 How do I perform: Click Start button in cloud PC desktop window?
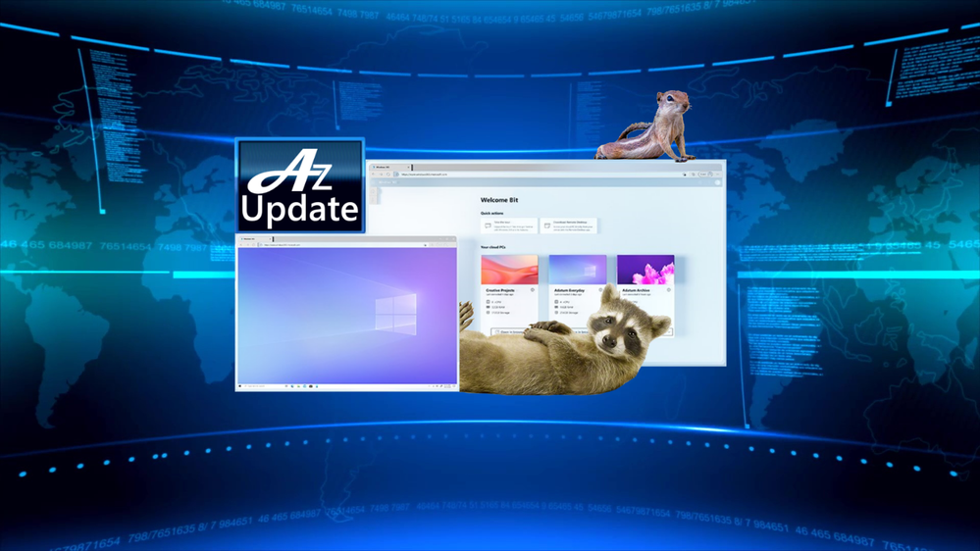tap(240, 386)
